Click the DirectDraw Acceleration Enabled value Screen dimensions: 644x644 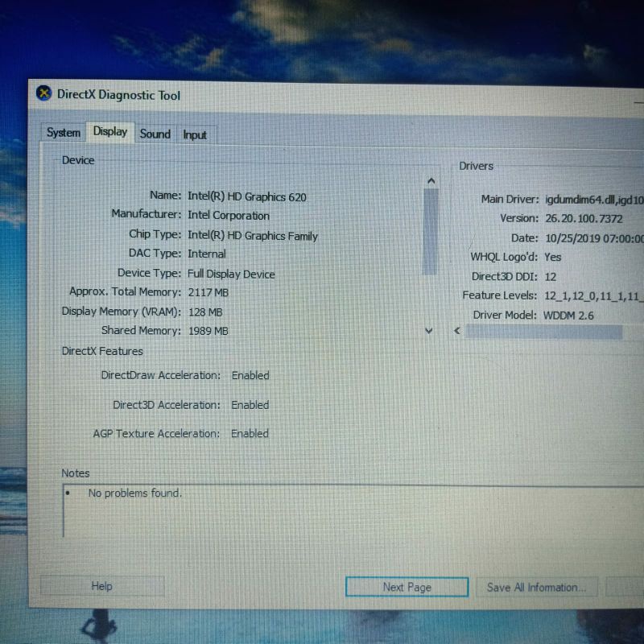[x=250, y=375]
